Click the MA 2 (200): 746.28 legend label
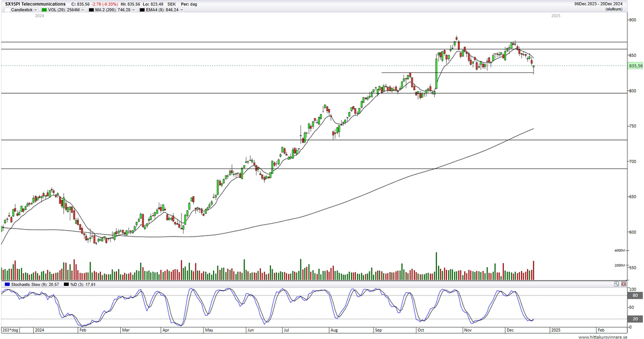 (x=113, y=10)
